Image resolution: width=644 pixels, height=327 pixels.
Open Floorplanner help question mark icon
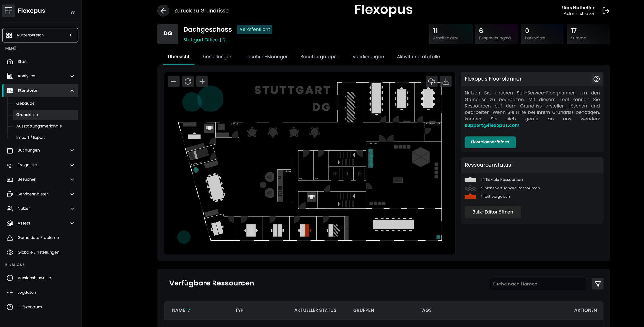(596, 79)
